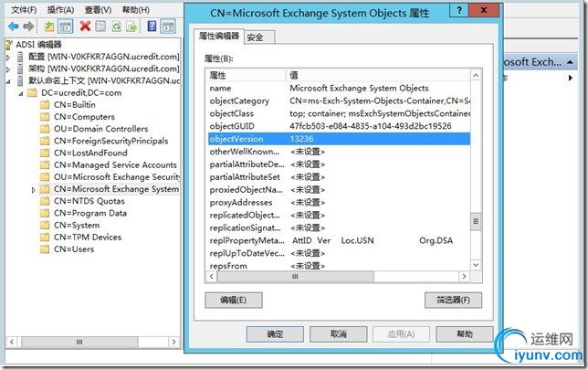The width and height of the screenshot is (588, 370).
Task: Click the red X Delete icon
Action: coord(85,26)
